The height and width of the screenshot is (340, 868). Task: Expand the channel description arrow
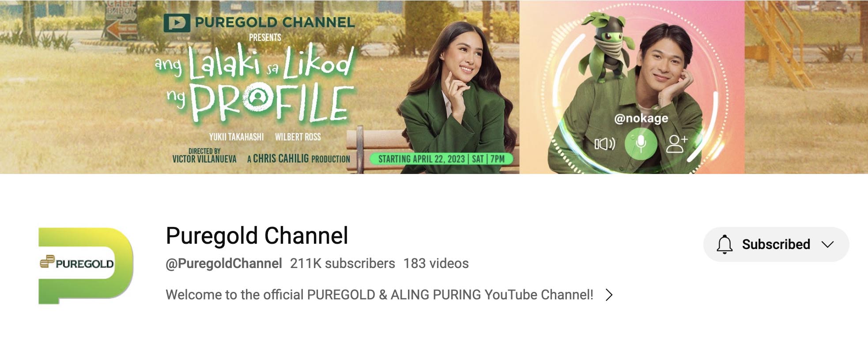(x=609, y=295)
